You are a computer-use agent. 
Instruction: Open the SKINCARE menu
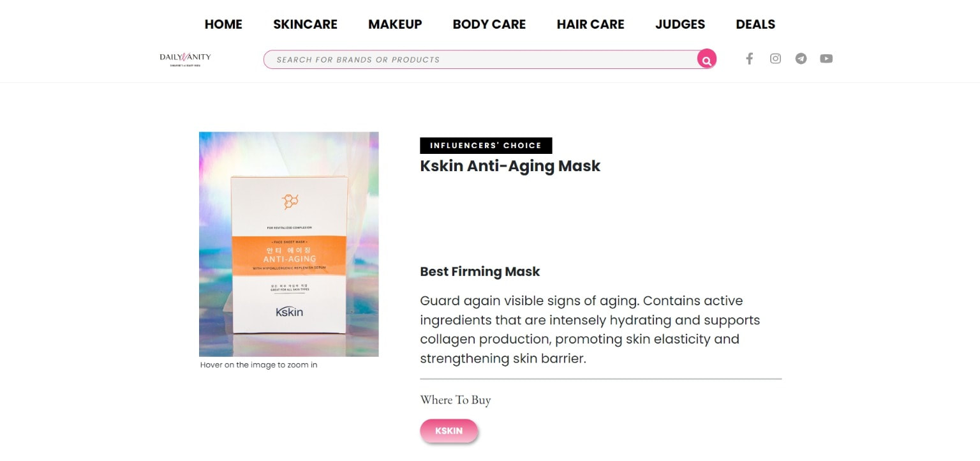tap(305, 24)
